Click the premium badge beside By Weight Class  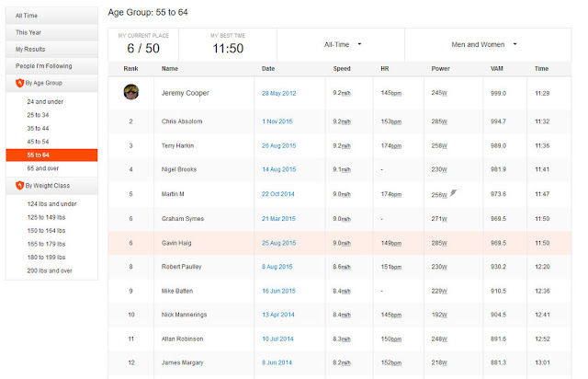click(21, 186)
